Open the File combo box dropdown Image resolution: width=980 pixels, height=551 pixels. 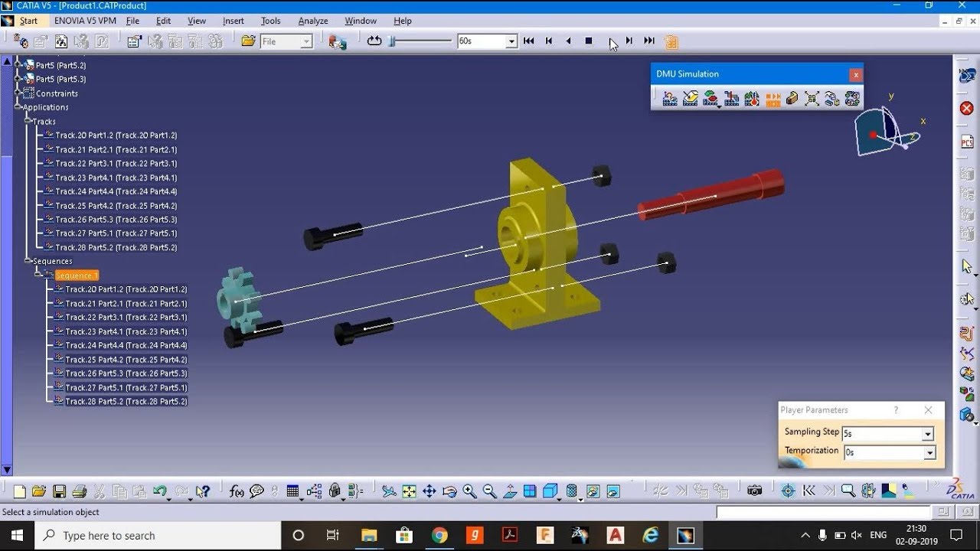pyautogui.click(x=306, y=42)
